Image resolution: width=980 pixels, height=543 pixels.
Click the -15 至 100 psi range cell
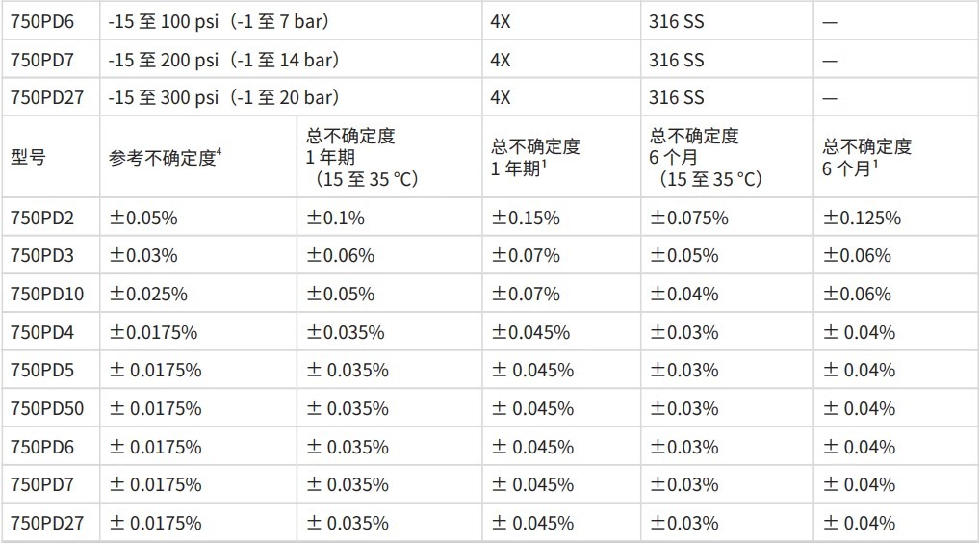tap(223, 21)
